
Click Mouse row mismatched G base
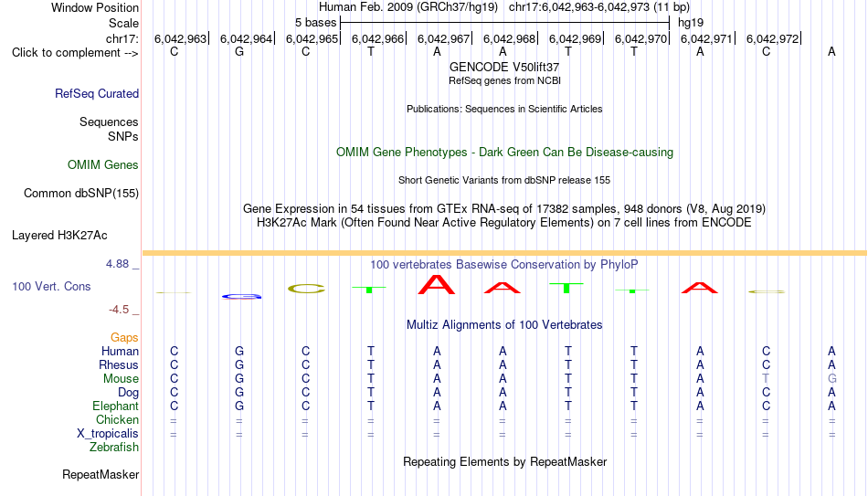(831, 379)
